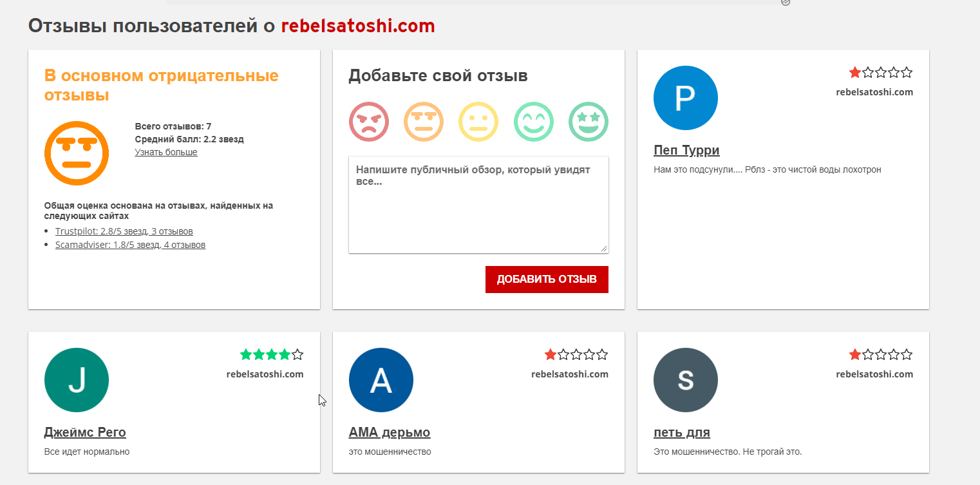The height and width of the screenshot is (485, 980).
Task: Click the gray S avatar of петь для
Action: (x=686, y=380)
